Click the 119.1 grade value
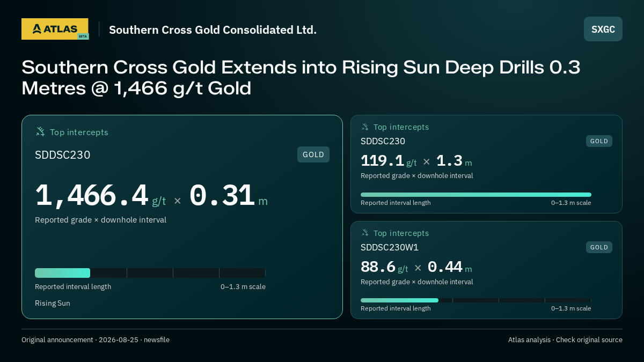644x362 pixels. tap(382, 161)
